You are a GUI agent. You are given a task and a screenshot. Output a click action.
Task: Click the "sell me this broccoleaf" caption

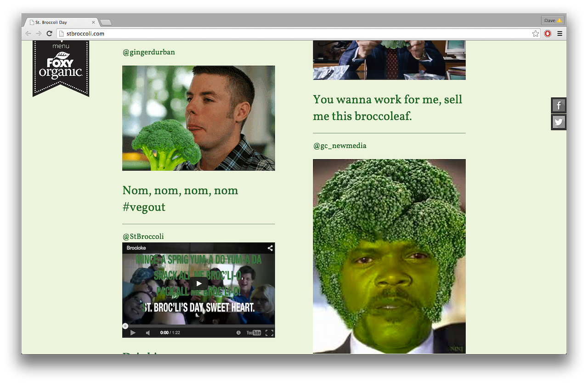click(x=387, y=108)
